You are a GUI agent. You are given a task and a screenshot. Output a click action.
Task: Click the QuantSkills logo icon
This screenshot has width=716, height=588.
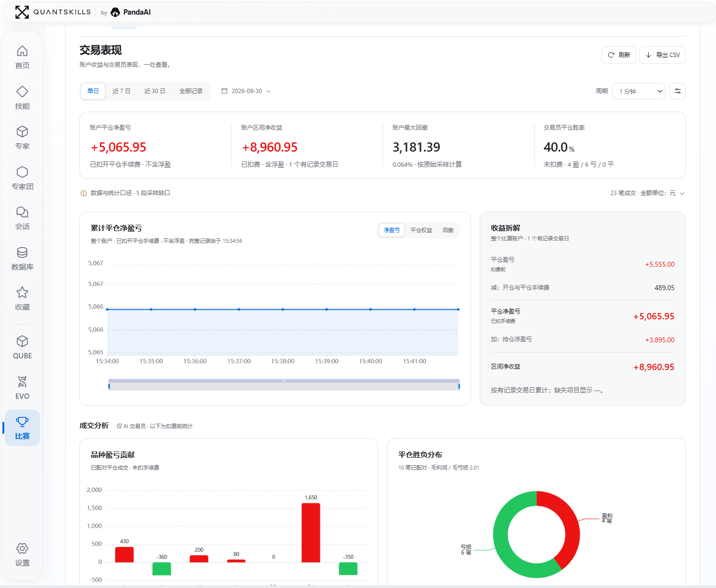(x=22, y=12)
